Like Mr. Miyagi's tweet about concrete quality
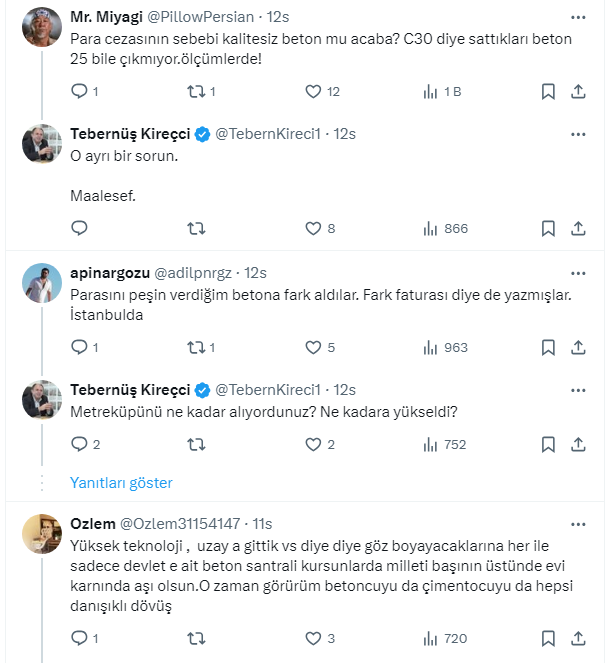611x663 pixels. click(313, 92)
